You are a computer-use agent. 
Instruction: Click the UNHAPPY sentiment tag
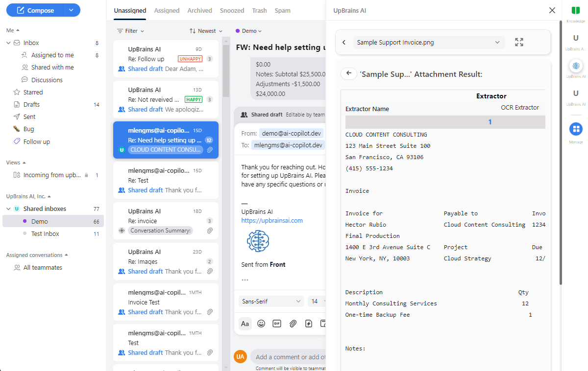point(190,59)
